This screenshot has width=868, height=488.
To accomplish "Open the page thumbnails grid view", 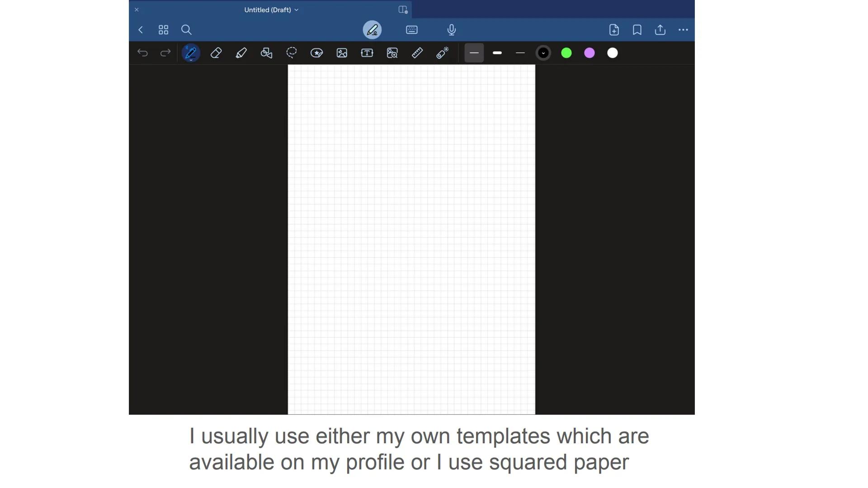I will coord(163,30).
